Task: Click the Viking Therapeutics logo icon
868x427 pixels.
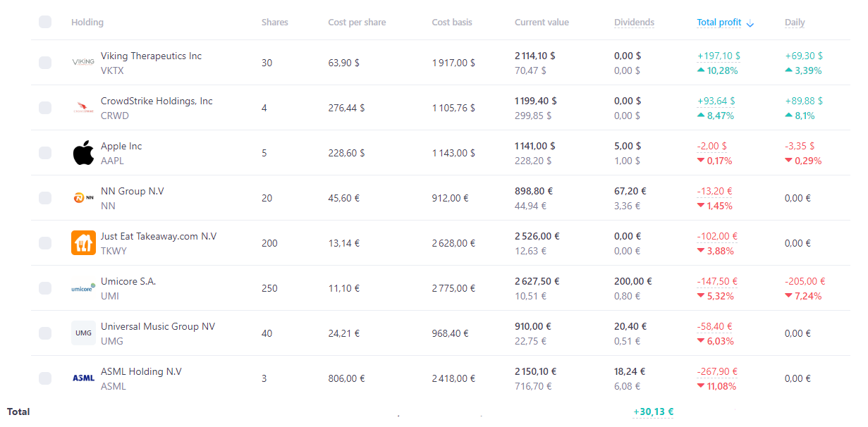Action: click(x=83, y=62)
